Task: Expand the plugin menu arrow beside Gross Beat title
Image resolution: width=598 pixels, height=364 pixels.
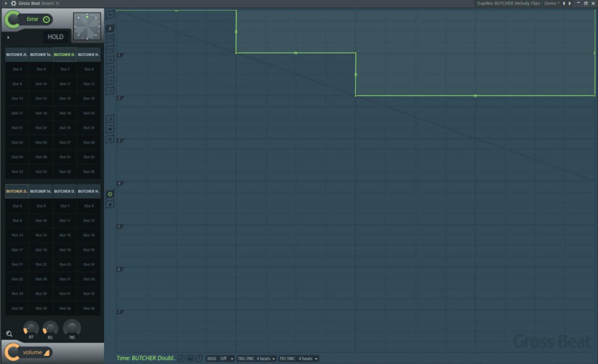Action: 5,3
